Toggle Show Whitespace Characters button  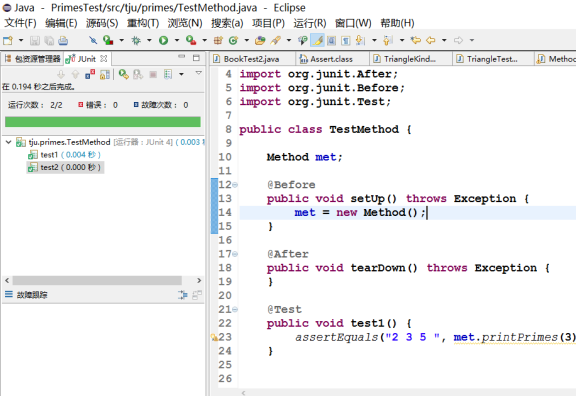coord(345,40)
